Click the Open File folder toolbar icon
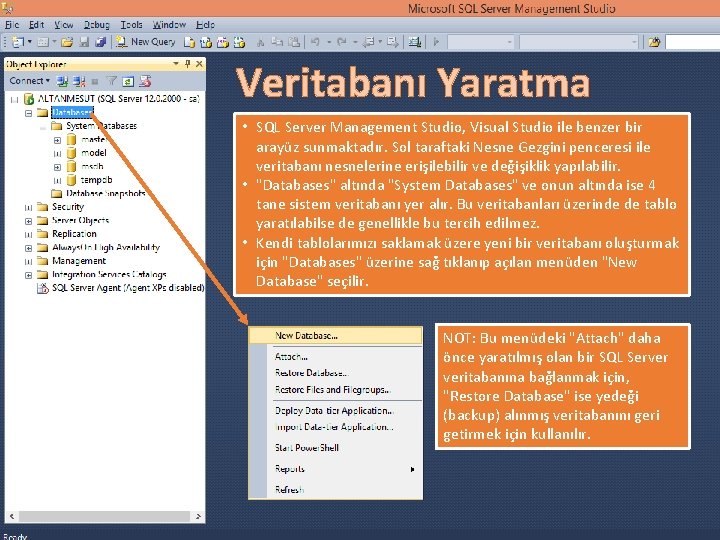This screenshot has height=540, width=720. coord(67,42)
